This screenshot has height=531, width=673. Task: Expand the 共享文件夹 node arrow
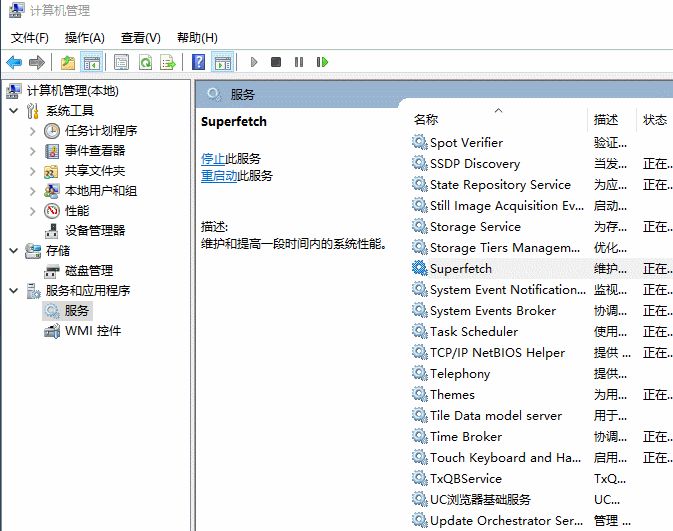[x=33, y=171]
